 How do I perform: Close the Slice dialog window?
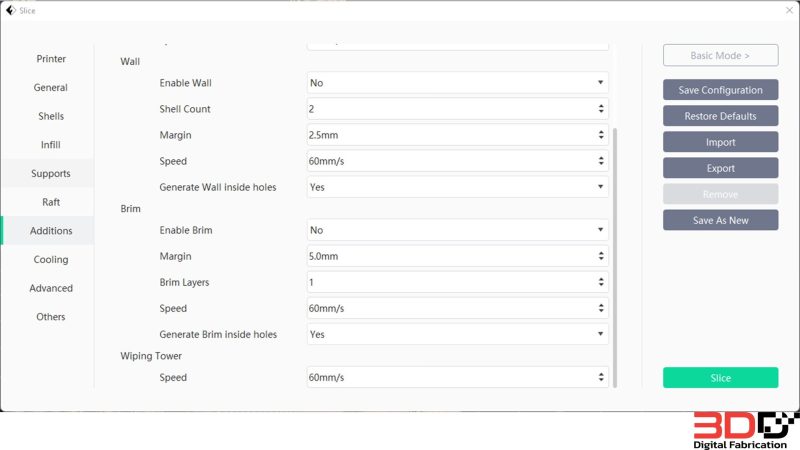(x=789, y=10)
